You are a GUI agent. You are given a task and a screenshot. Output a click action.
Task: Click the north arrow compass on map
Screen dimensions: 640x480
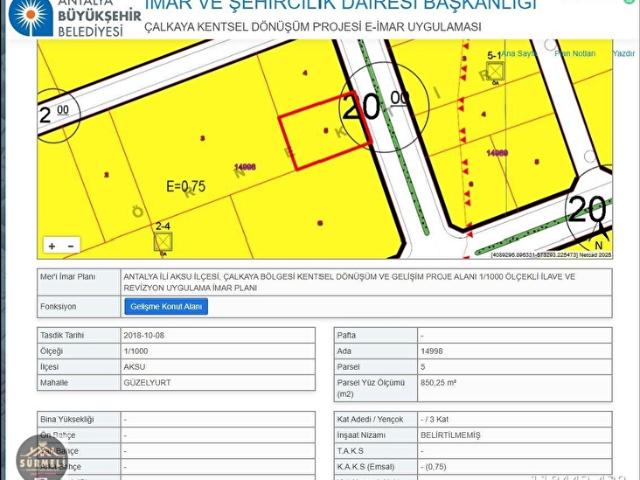tap(601, 237)
